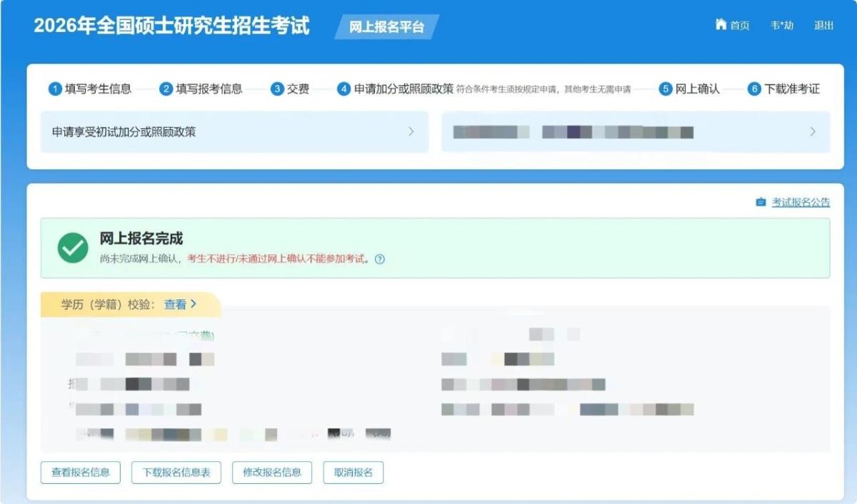Click the 下载报名信息表 button
Image resolution: width=857 pixels, height=504 pixels.
(176, 472)
